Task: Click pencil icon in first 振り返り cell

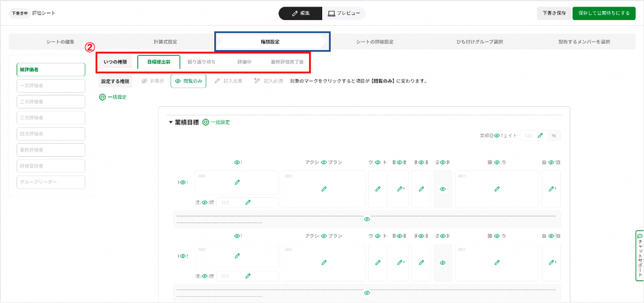Action: click(497, 189)
